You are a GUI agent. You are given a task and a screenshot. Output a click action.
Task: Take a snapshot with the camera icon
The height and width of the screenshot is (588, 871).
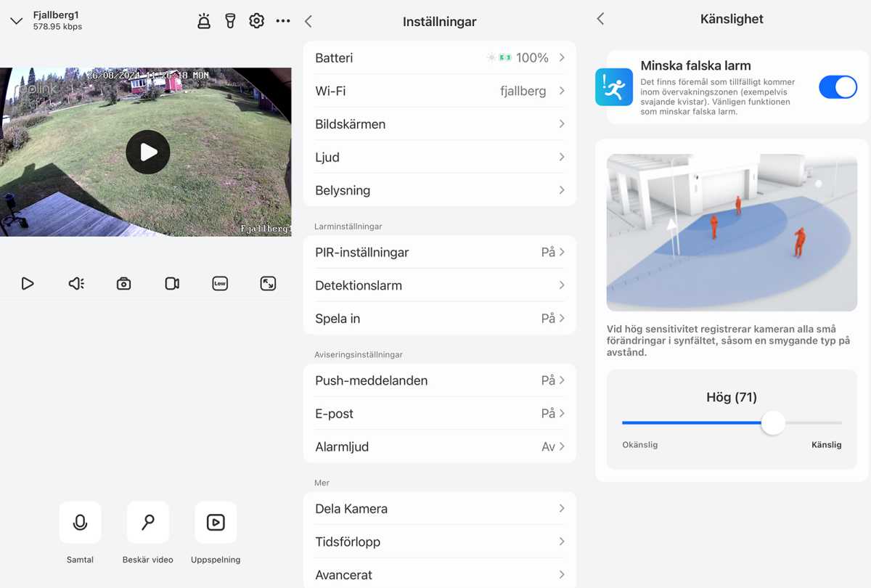[x=124, y=284]
